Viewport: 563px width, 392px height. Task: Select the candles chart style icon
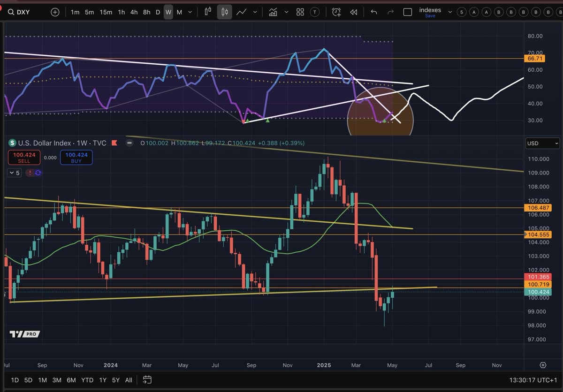(224, 12)
